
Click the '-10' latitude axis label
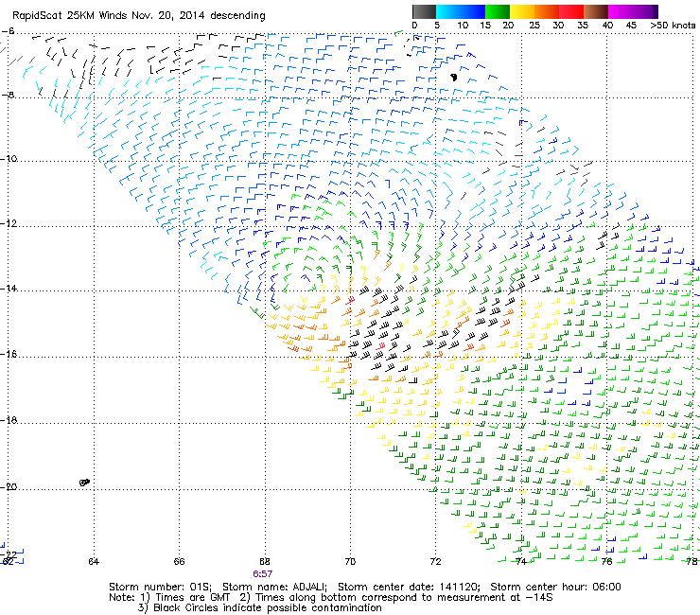(x=9, y=159)
